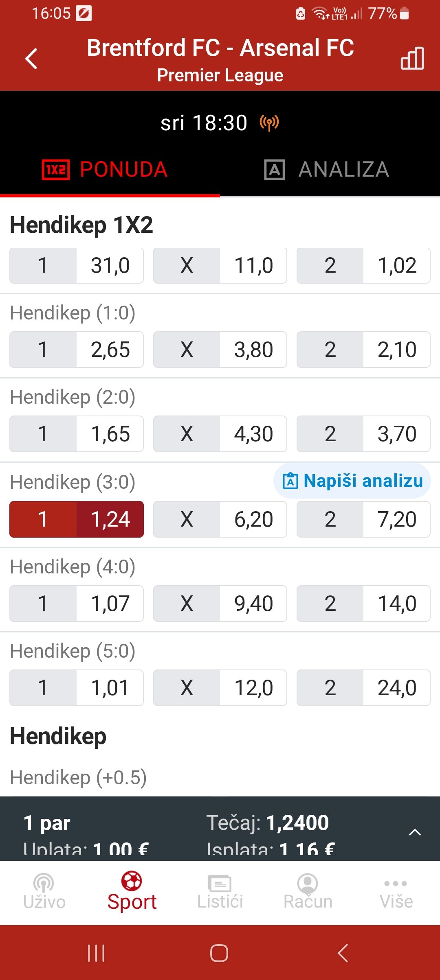Viewport: 440px width, 980px height.
Task: Tap Android home navigation button
Action: (x=219, y=953)
